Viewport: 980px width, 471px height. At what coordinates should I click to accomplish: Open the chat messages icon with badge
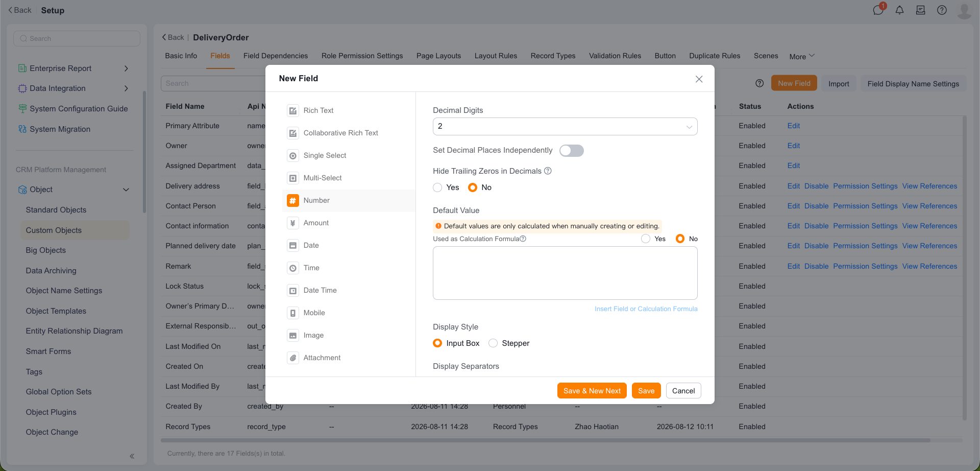pos(878,10)
